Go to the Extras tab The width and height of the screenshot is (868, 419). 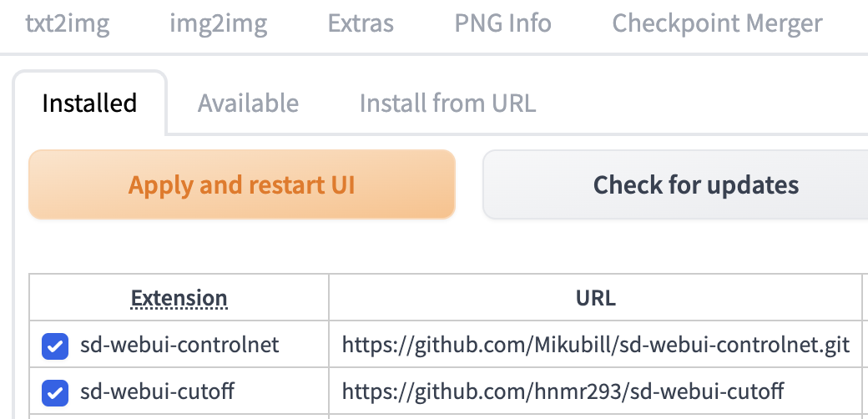361,23
